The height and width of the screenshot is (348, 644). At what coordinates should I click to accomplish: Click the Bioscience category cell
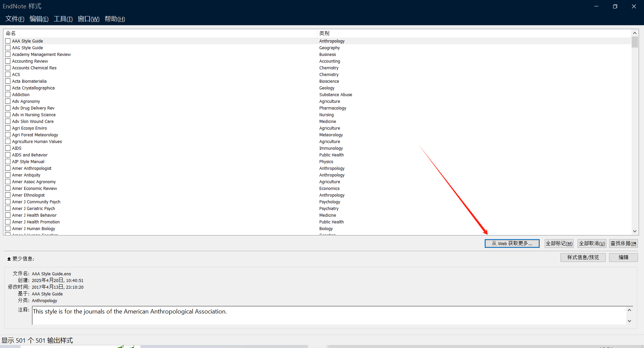(x=329, y=81)
